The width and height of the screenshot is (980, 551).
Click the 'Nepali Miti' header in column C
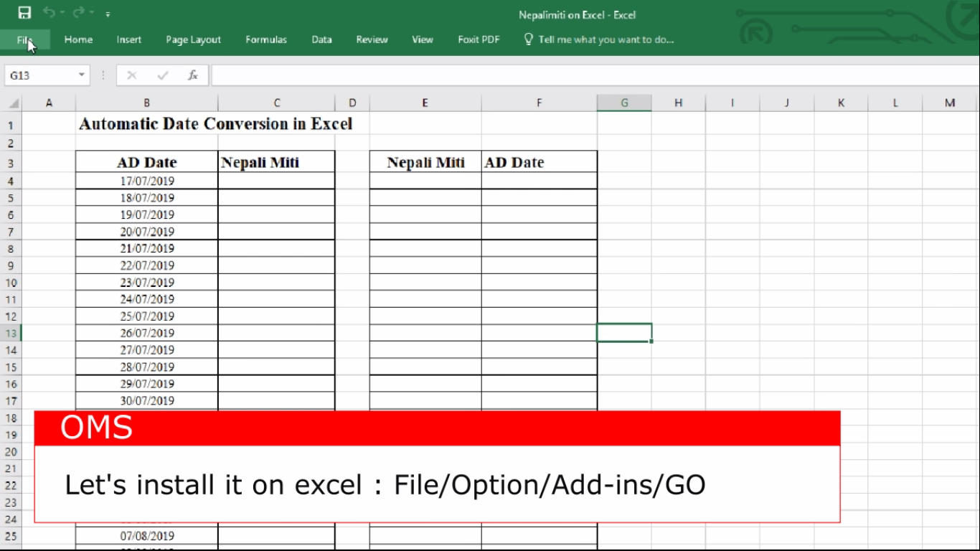click(276, 162)
